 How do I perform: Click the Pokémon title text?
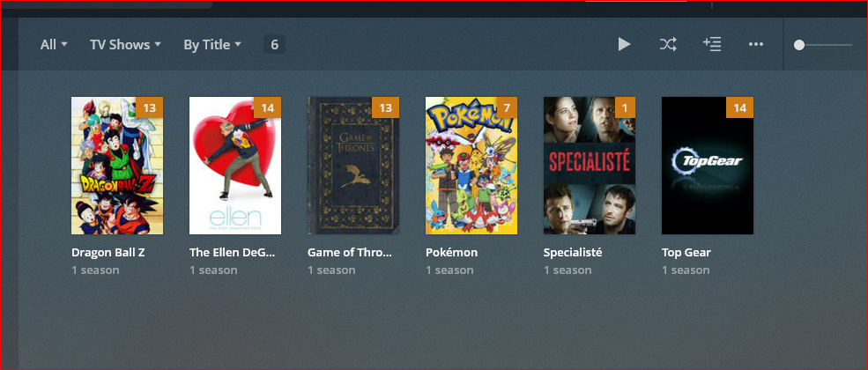click(451, 252)
